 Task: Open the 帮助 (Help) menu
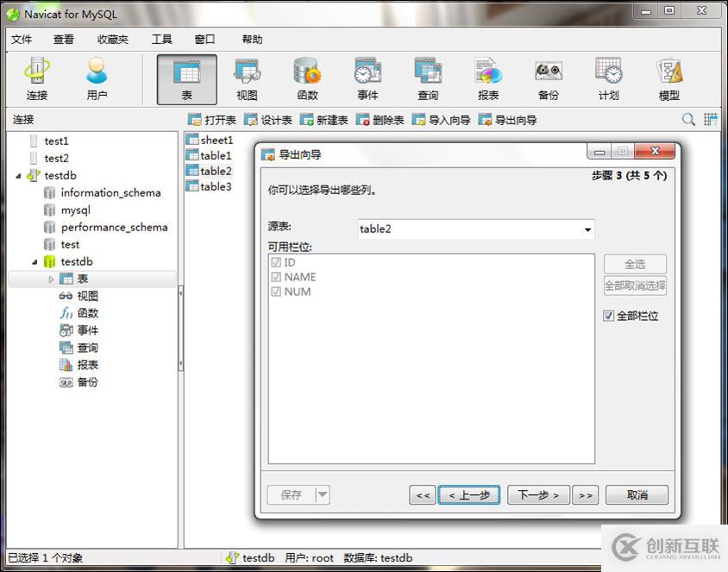[x=252, y=40]
